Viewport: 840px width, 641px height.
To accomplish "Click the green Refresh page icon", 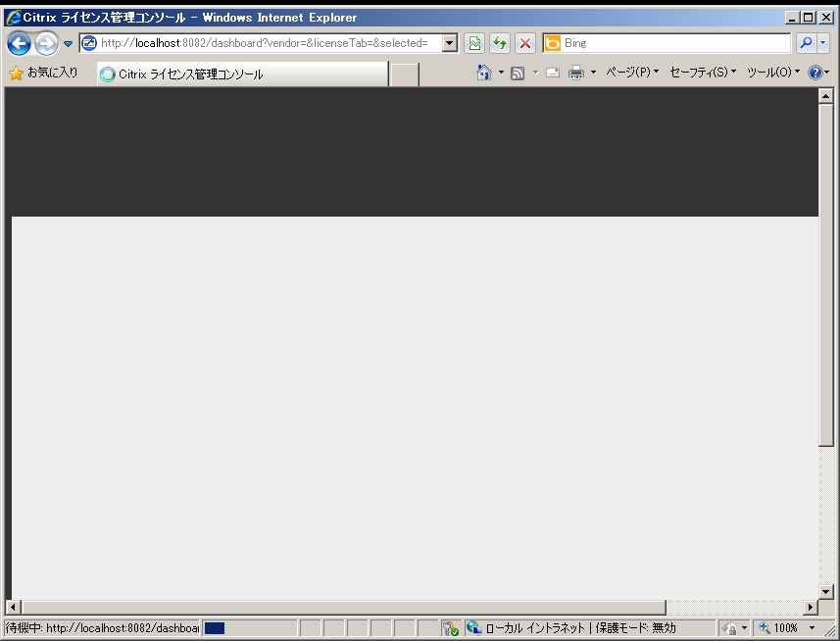I will click(x=500, y=43).
